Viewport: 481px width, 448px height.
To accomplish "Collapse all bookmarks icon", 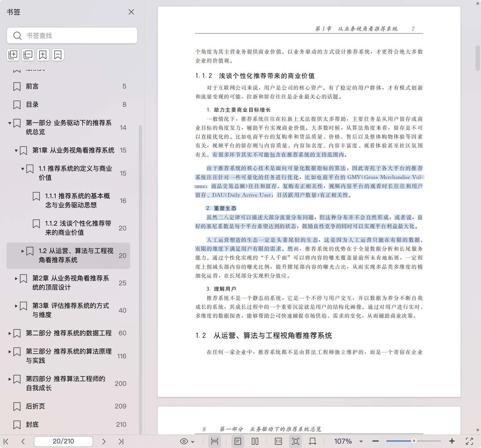I will (28, 55).
